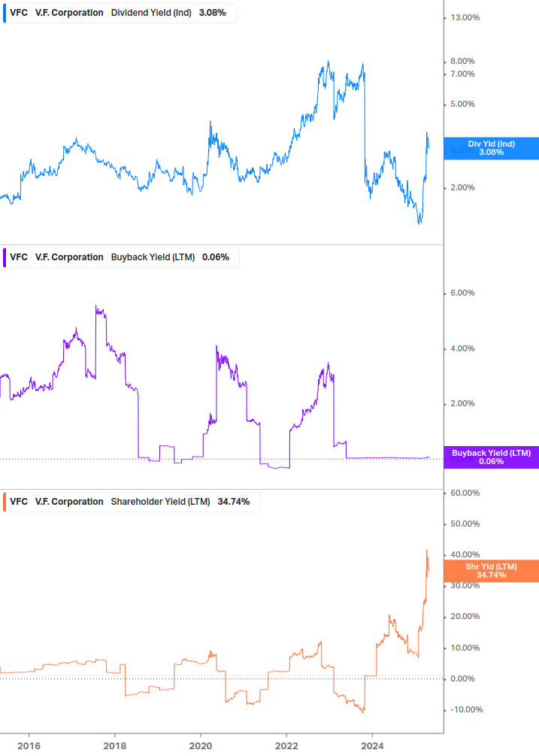539x756 pixels.
Task: Click the 3.08% value in Dividend Yield legend
Action: [x=213, y=13]
